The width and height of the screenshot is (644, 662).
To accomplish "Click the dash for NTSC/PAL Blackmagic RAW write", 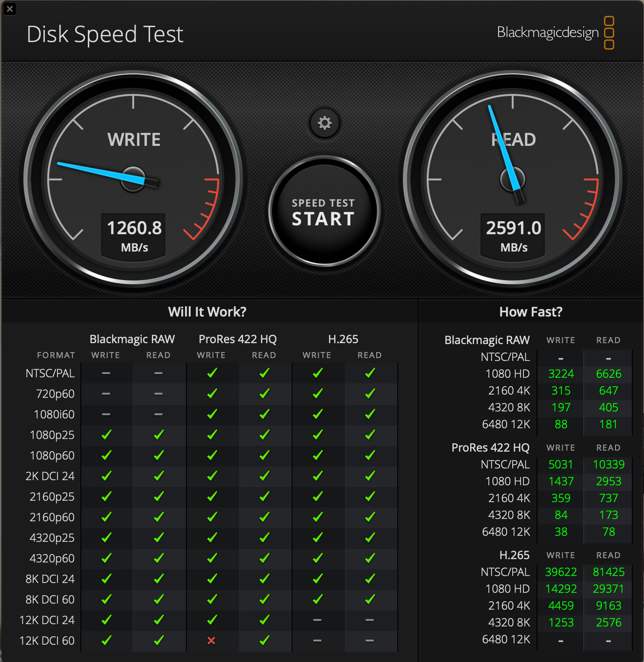I will point(106,373).
